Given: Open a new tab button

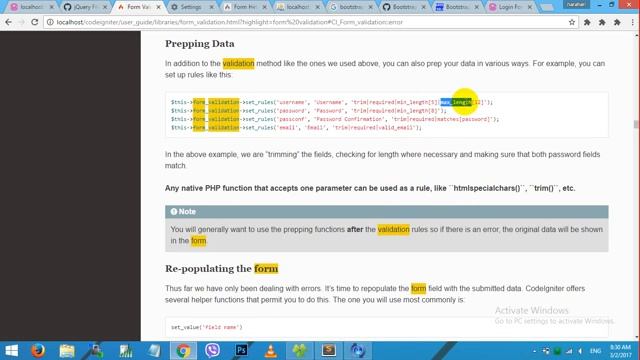Looking at the screenshot, I should (547, 7).
